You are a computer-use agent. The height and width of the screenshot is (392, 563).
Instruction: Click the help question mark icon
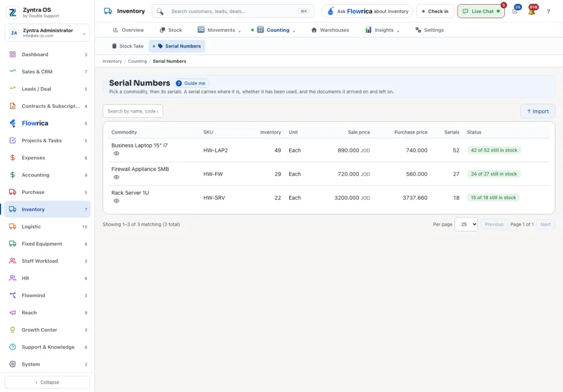(548, 12)
